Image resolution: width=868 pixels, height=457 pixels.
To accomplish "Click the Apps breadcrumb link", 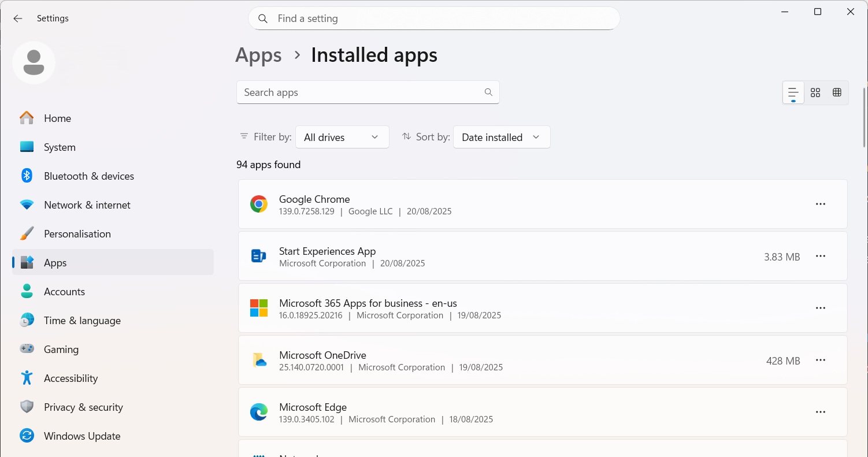I will pyautogui.click(x=258, y=55).
